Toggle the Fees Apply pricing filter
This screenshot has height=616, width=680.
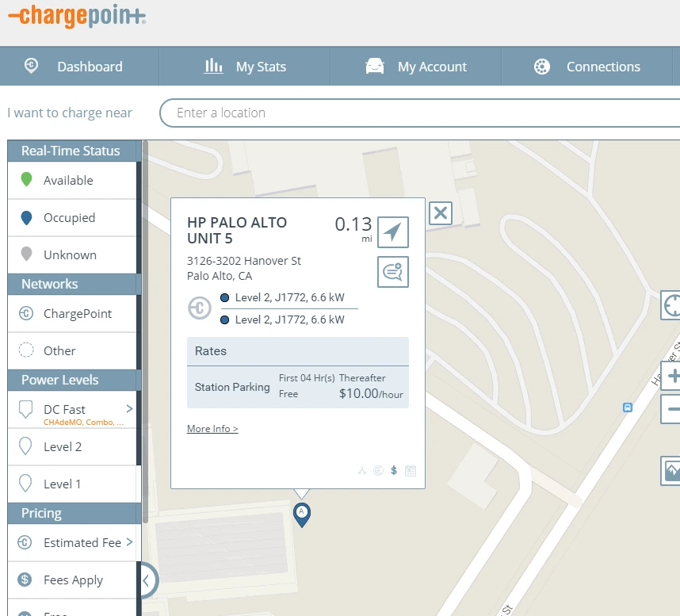[x=72, y=580]
